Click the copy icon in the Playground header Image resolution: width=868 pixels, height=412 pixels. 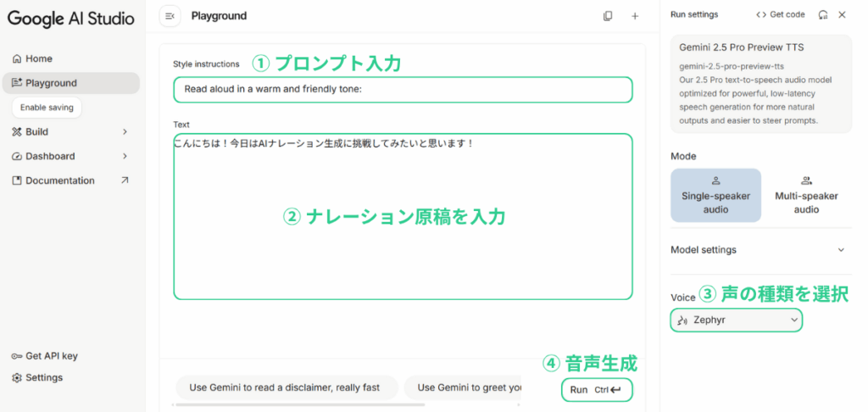pyautogui.click(x=608, y=16)
